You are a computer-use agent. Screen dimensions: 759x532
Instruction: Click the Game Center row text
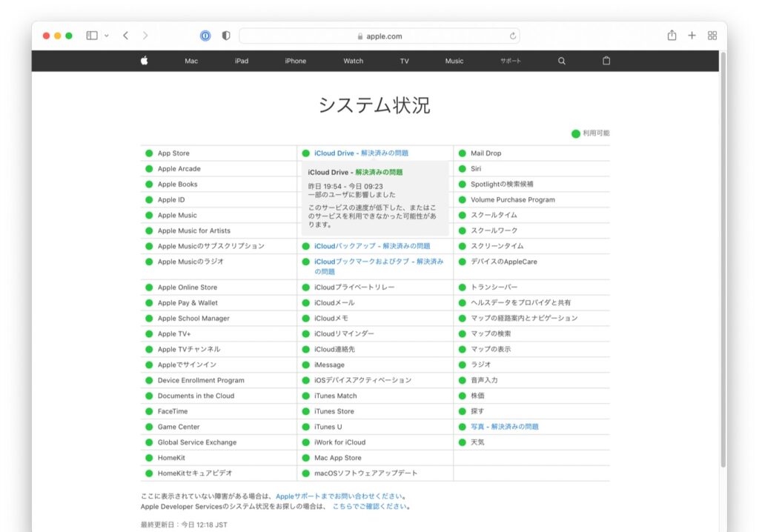coord(179,427)
